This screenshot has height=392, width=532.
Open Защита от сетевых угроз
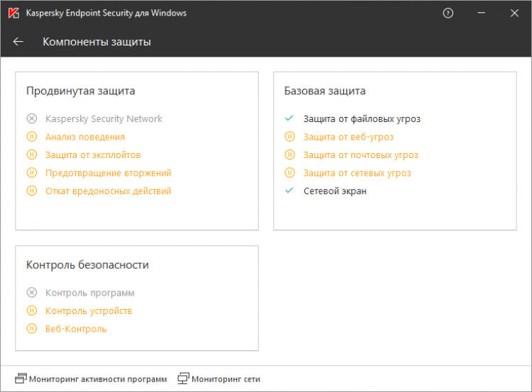357,173
